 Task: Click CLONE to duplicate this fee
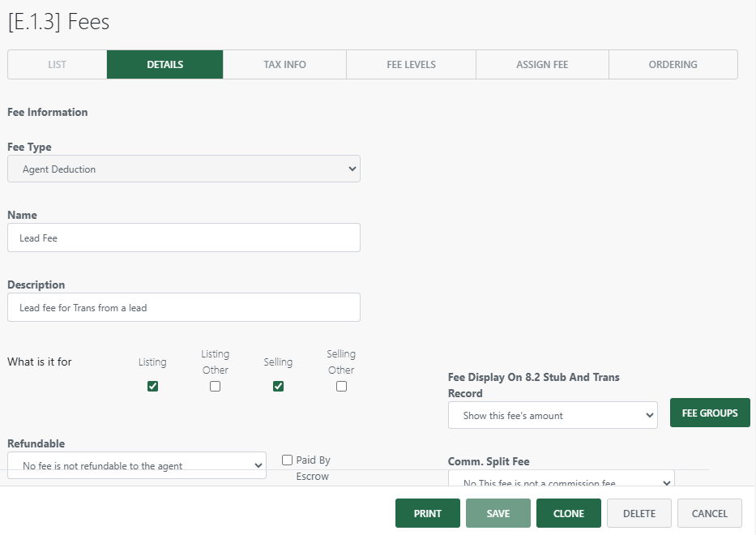tap(568, 513)
